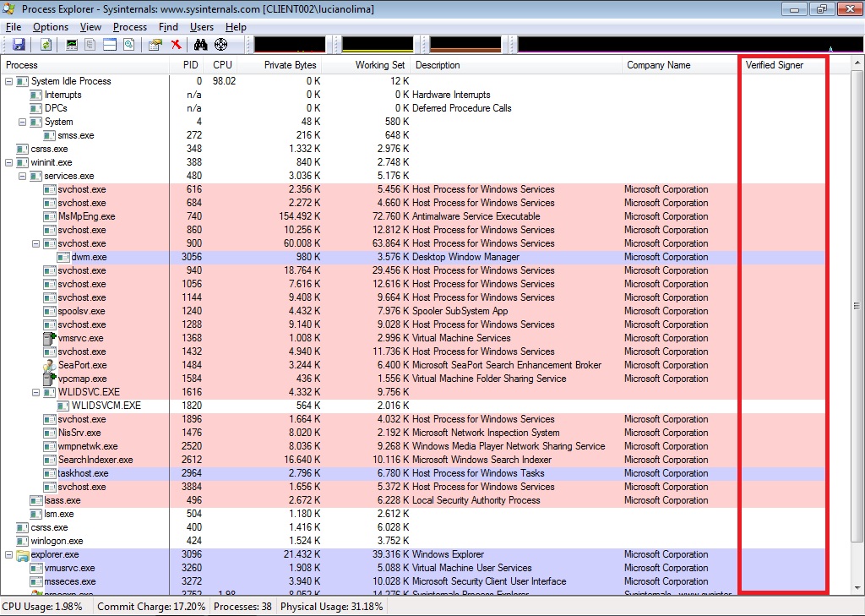Click the Refresh Now toolbar icon
The image size is (865, 616).
[x=46, y=45]
